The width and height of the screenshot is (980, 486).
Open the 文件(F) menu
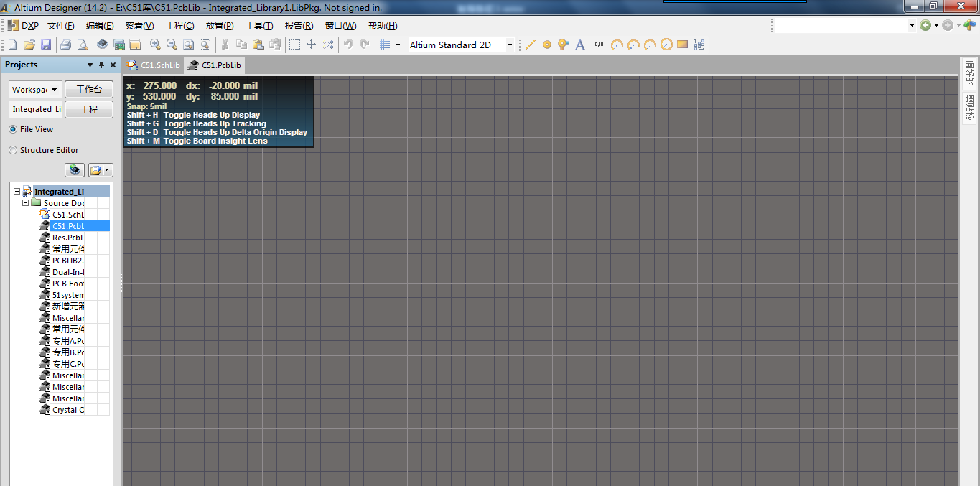61,25
